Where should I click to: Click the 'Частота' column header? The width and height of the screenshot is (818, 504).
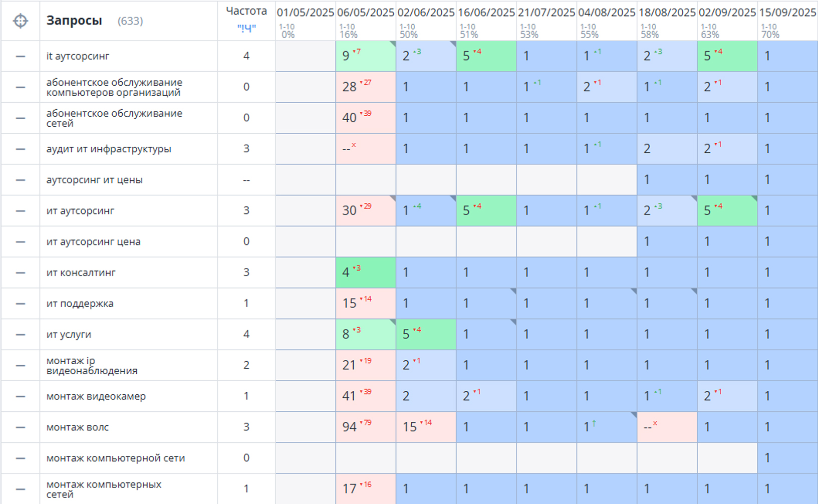point(246,11)
